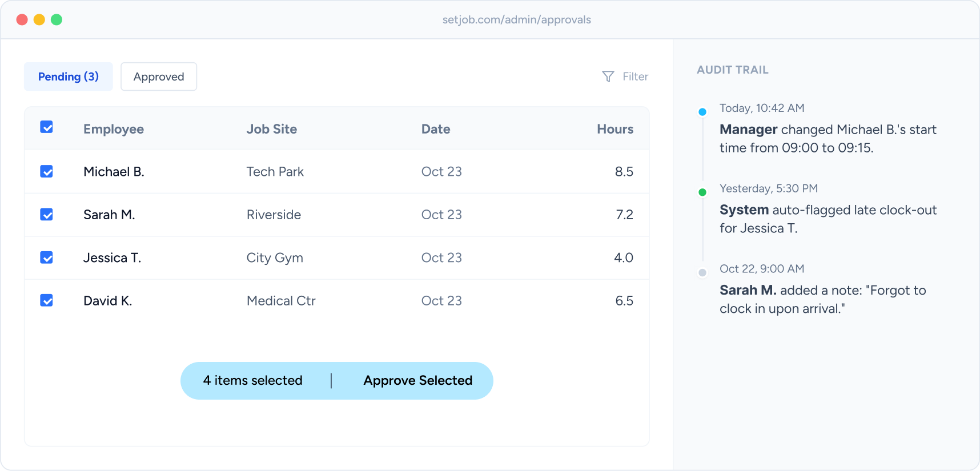980x471 pixels.
Task: Click the Job Site column header
Action: 271,129
